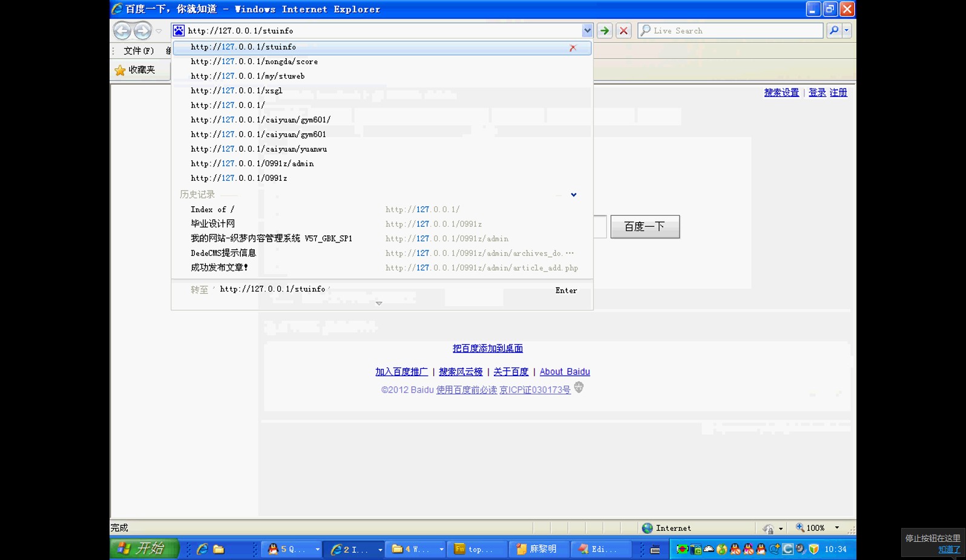The width and height of the screenshot is (966, 560).
Task: Click the 开始 Start button
Action: 144,549
